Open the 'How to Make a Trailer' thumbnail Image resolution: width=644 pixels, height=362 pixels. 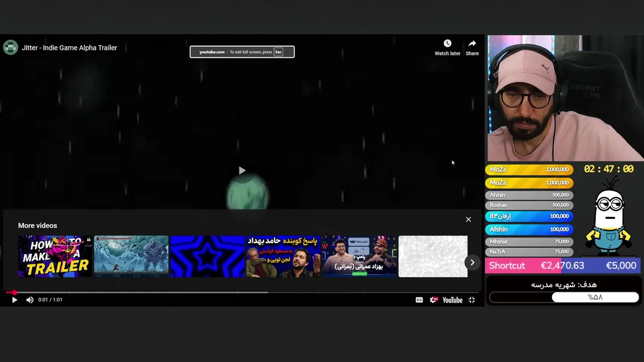55,256
